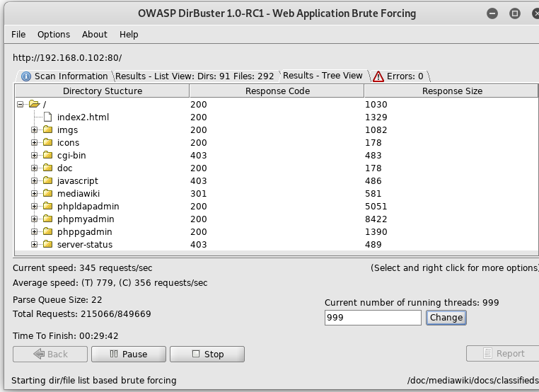Pause the running scan

tap(129, 354)
